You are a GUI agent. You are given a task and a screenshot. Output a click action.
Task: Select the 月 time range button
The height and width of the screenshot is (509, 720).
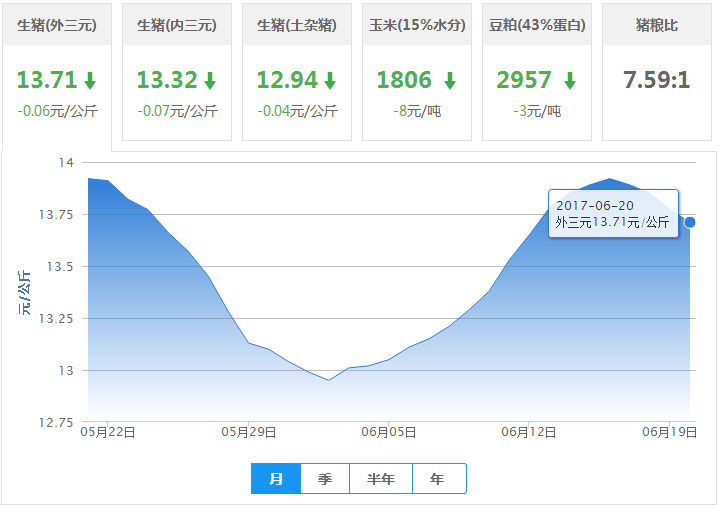click(x=276, y=479)
